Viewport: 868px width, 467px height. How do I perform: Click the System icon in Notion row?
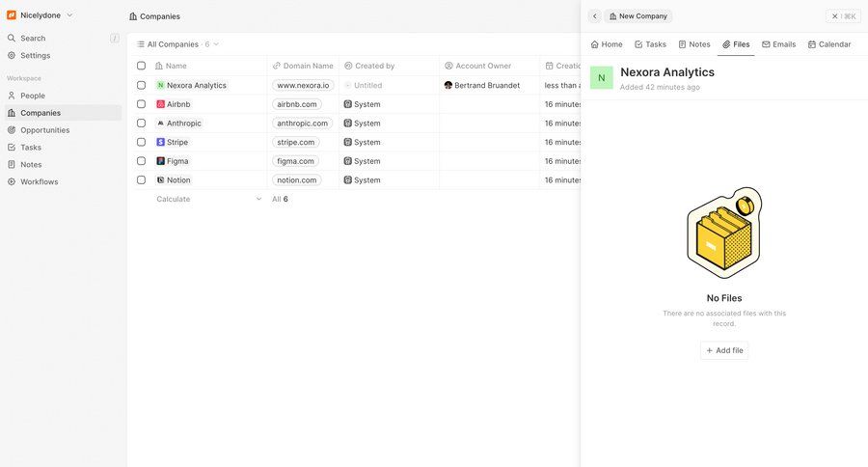point(347,180)
